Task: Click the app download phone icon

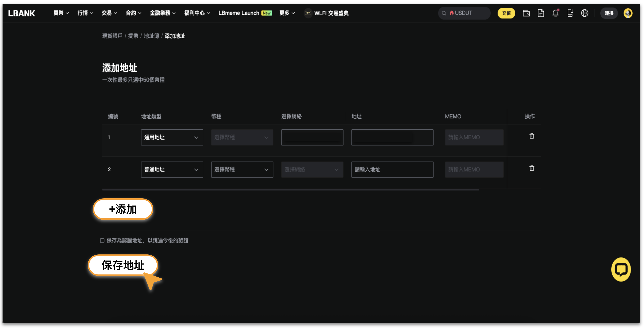Action: pyautogui.click(x=570, y=13)
